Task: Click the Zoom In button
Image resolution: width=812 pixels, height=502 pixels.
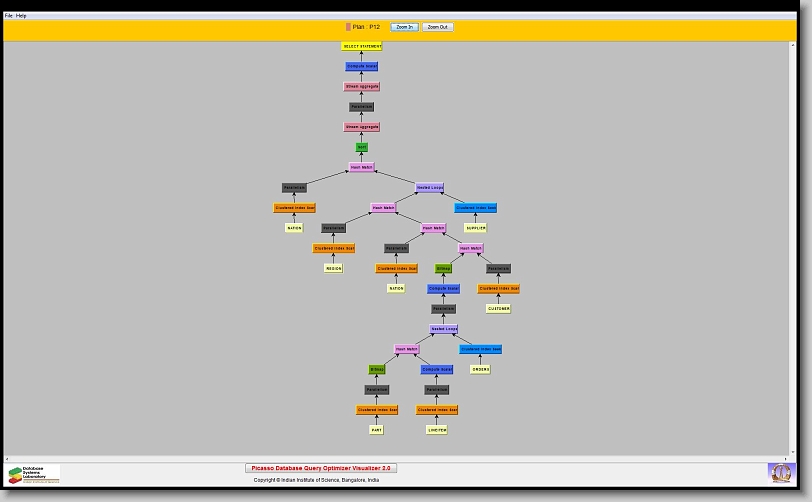Action: click(404, 27)
